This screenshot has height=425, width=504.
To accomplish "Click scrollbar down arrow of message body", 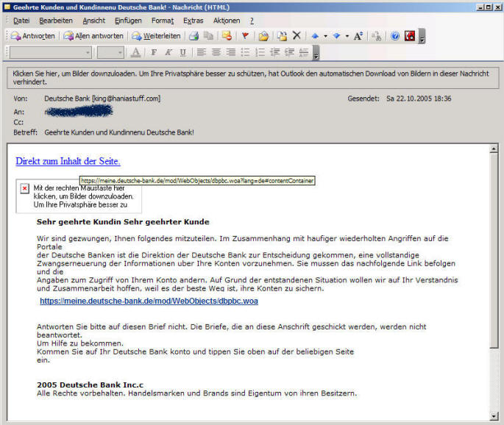I will [x=494, y=416].
